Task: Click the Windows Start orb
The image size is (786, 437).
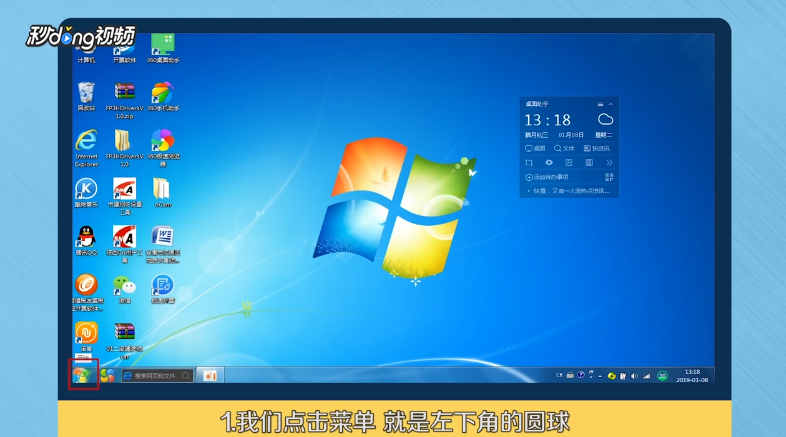Action: tap(83, 375)
